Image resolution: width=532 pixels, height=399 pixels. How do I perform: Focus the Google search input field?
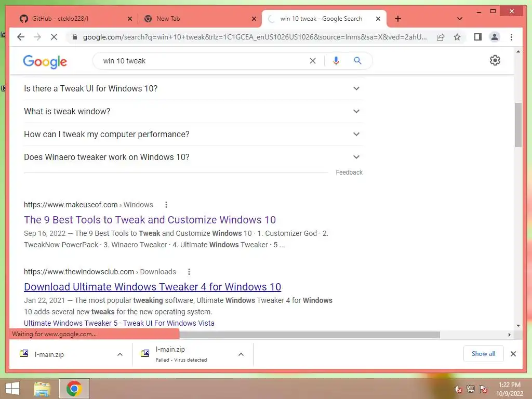click(x=204, y=61)
